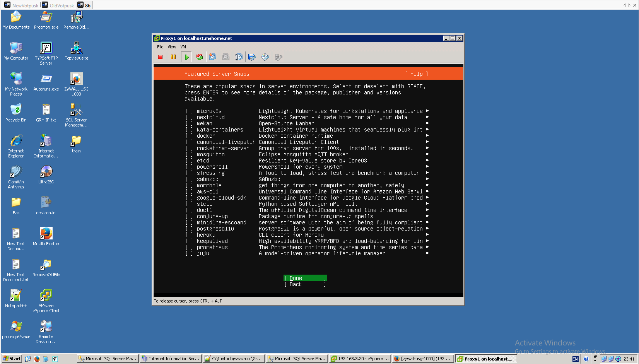Screen dimensions: 639x364
Task: Expand details arrow for the etcd row
Action: (x=427, y=161)
